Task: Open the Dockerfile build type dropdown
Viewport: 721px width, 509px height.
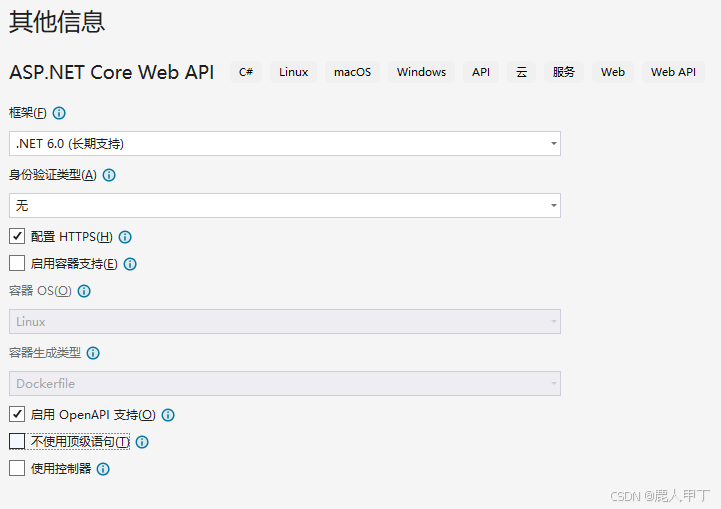Action: tap(285, 383)
